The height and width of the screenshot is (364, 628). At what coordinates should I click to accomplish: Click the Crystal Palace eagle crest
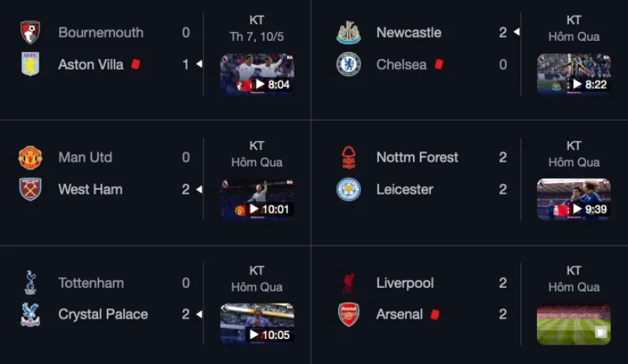(30, 315)
